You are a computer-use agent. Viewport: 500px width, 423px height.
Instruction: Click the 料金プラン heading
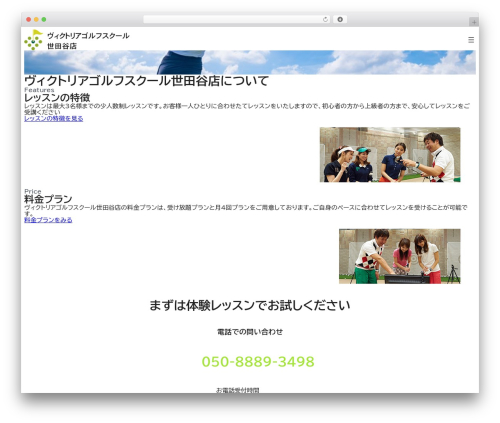[x=48, y=199]
